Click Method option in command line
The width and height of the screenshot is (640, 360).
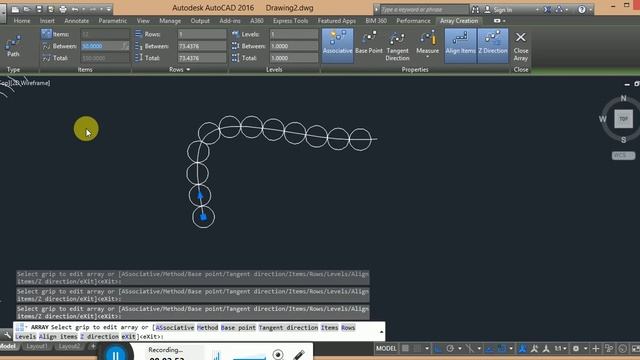(207, 327)
